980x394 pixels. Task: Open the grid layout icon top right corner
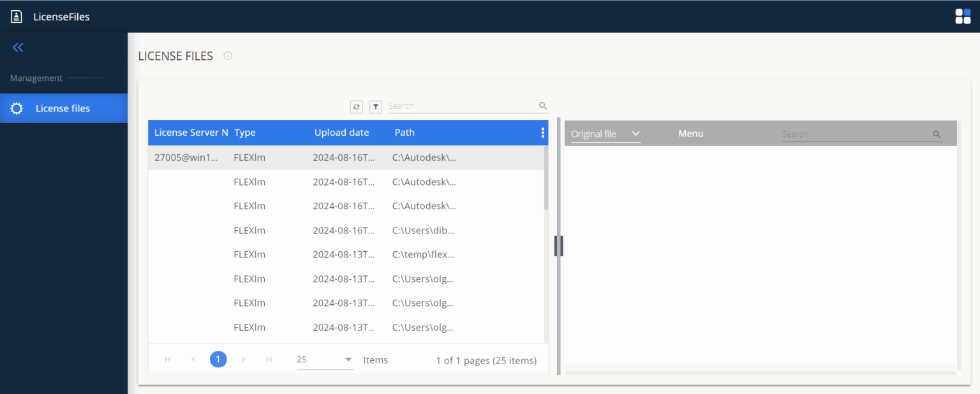point(963,15)
